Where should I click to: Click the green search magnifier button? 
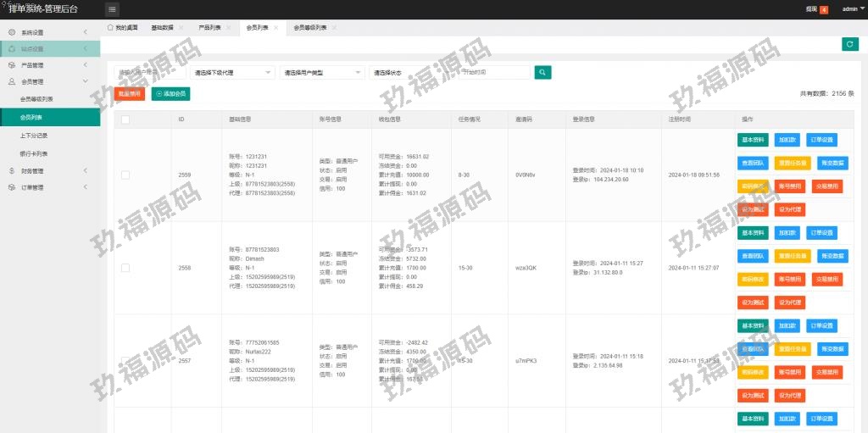click(542, 73)
